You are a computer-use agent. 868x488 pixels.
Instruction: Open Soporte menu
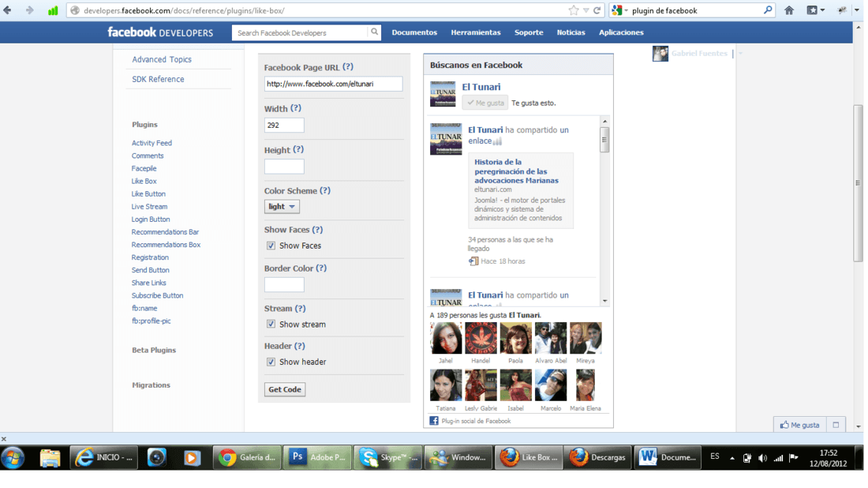pos(529,32)
